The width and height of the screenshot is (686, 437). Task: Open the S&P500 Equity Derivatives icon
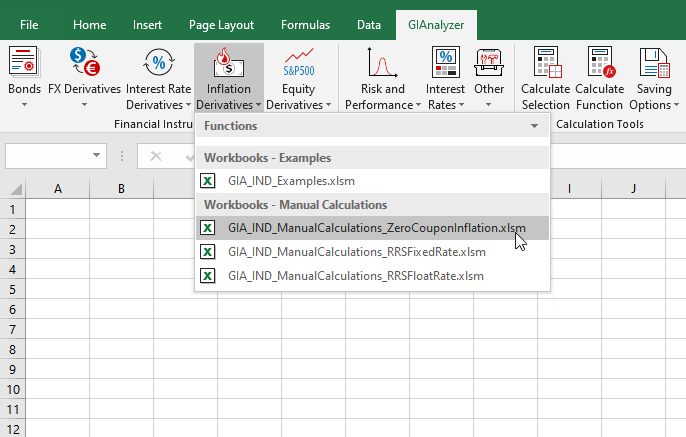tap(299, 63)
